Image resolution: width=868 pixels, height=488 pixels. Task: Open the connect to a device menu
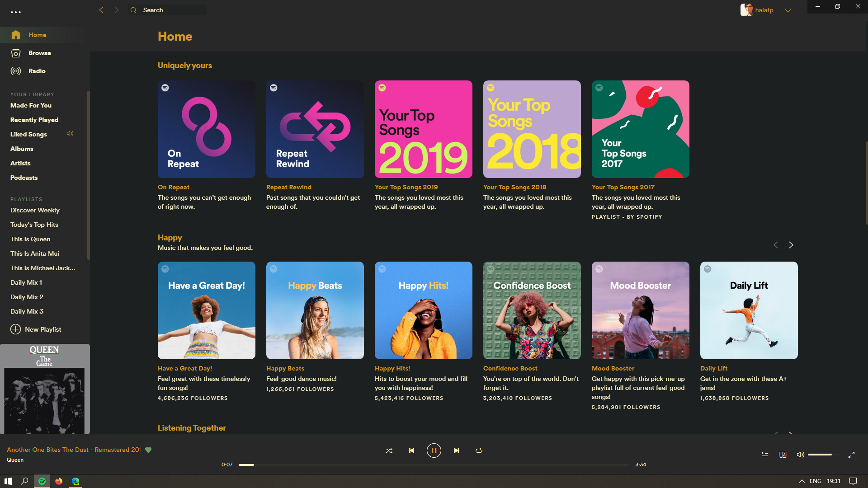click(783, 455)
